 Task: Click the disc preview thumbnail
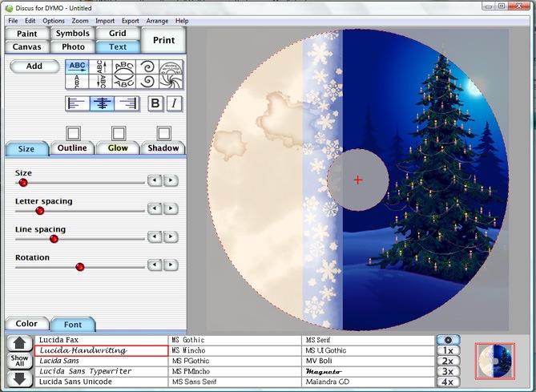point(495,362)
